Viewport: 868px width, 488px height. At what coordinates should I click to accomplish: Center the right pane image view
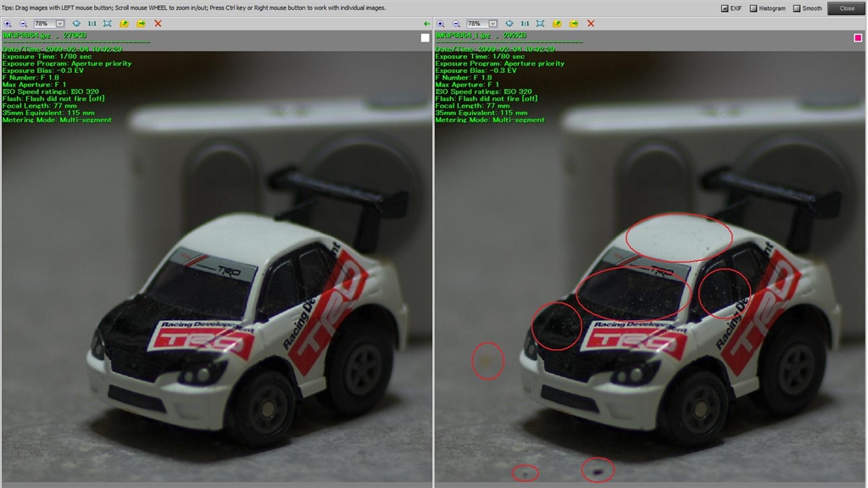[x=509, y=24]
